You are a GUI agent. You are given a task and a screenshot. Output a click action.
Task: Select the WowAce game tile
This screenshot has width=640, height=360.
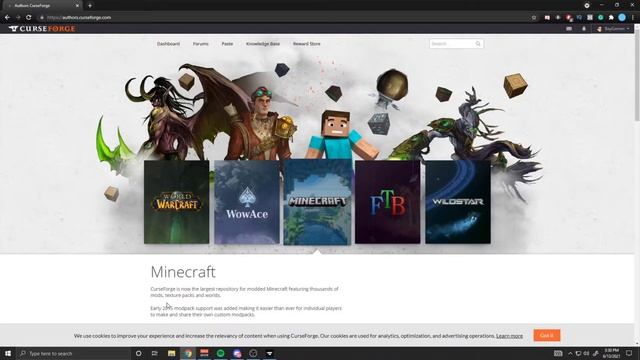(x=247, y=202)
